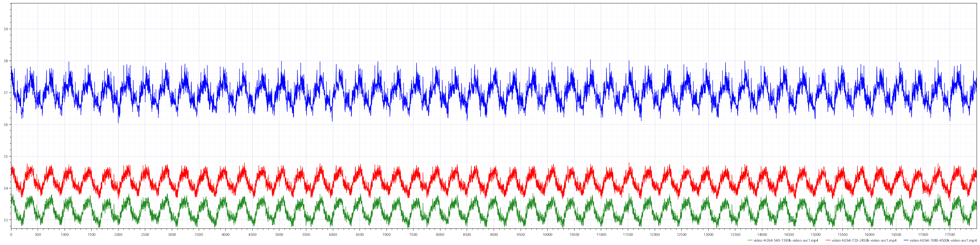The height and width of the screenshot is (245, 980).
Task: Toggle the video-H264-540-1590k series legend label
Action: click(x=785, y=240)
